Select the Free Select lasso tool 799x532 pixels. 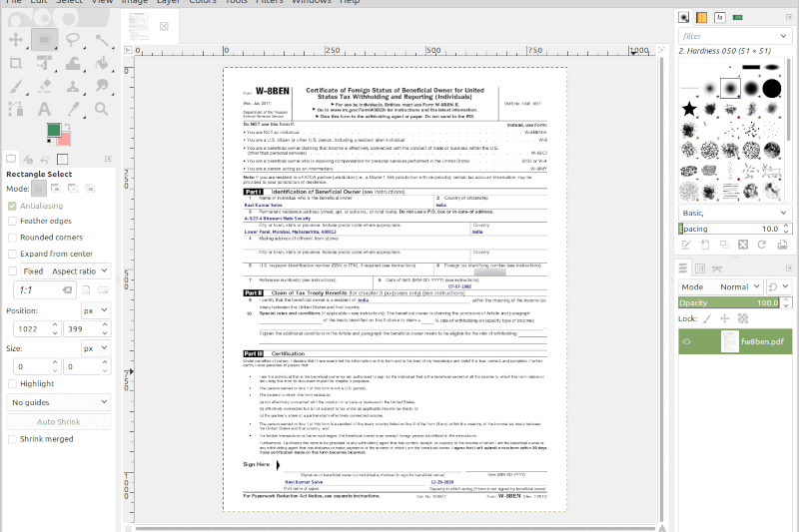click(x=73, y=40)
